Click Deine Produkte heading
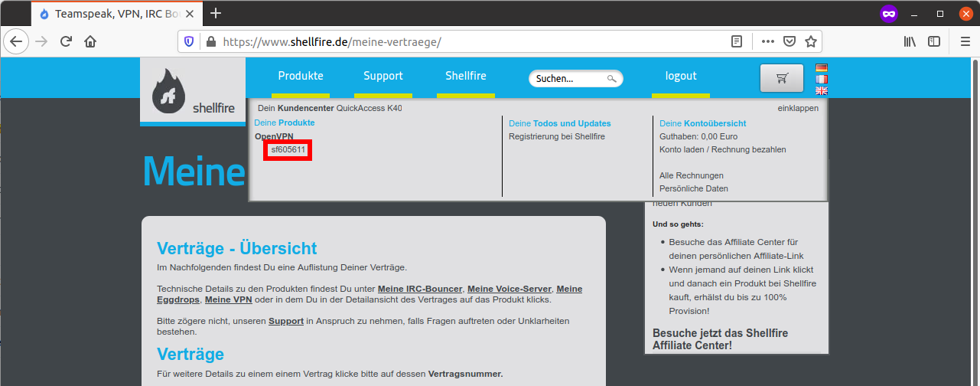This screenshot has height=386, width=980. (x=284, y=123)
